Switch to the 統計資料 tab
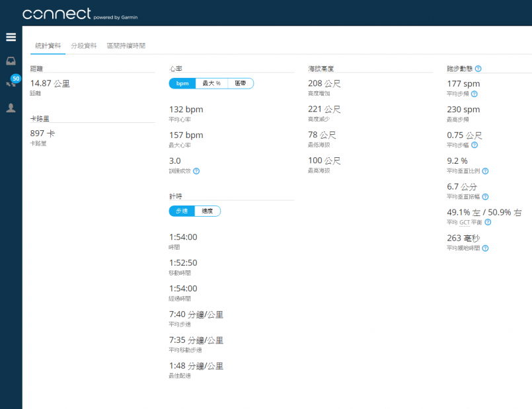This screenshot has width=532, height=409. coord(48,46)
